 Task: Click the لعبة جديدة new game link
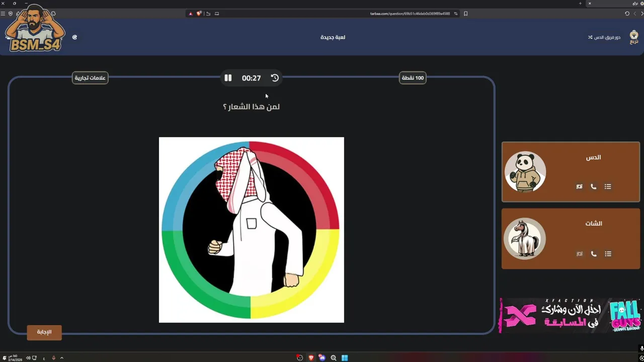pyautogui.click(x=333, y=37)
